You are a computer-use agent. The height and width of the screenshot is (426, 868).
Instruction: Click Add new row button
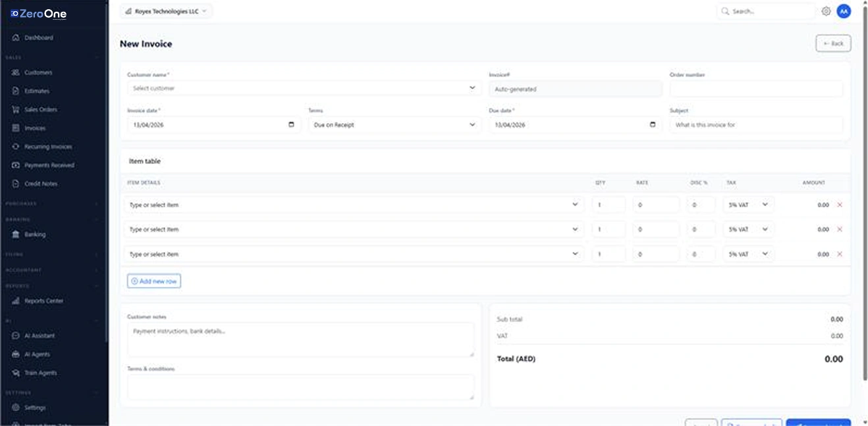(x=154, y=281)
